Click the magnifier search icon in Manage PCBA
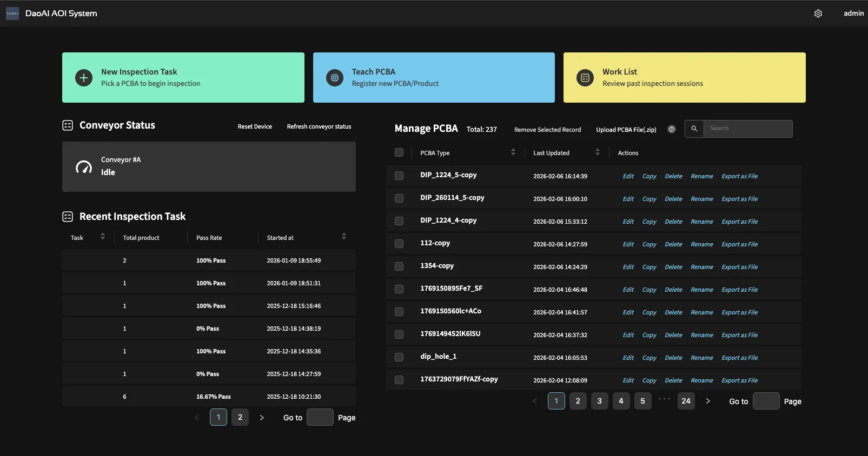The width and height of the screenshot is (868, 456). [x=694, y=129]
